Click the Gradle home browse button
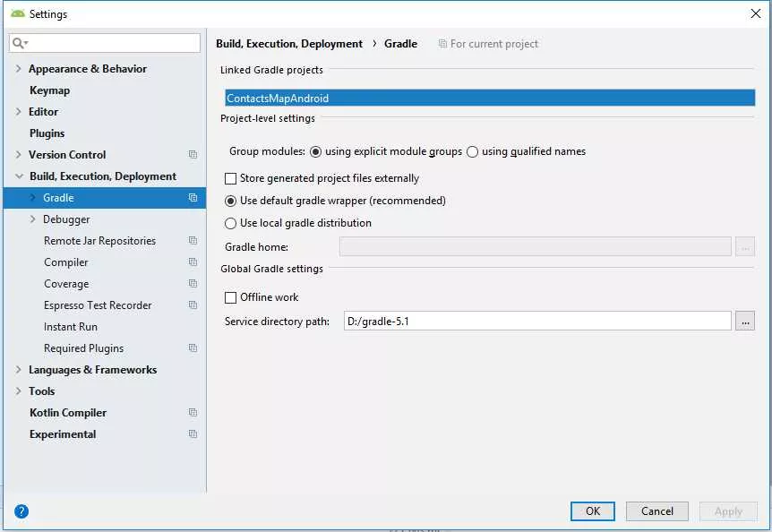Image resolution: width=772 pixels, height=532 pixels. (745, 246)
